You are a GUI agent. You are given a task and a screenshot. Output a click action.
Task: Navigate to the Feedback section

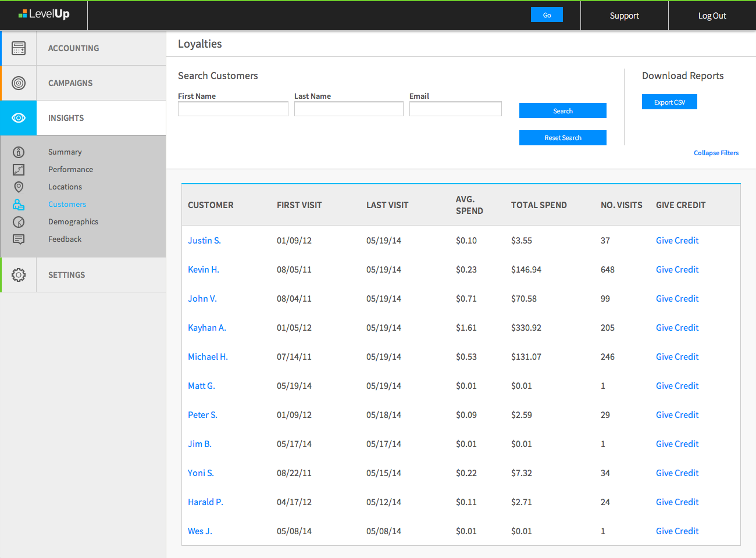(x=65, y=239)
